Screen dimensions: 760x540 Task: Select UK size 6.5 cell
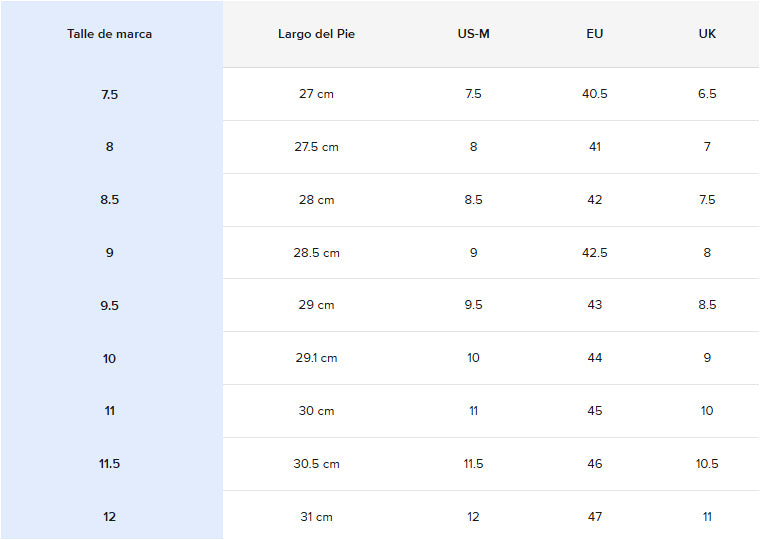(707, 94)
